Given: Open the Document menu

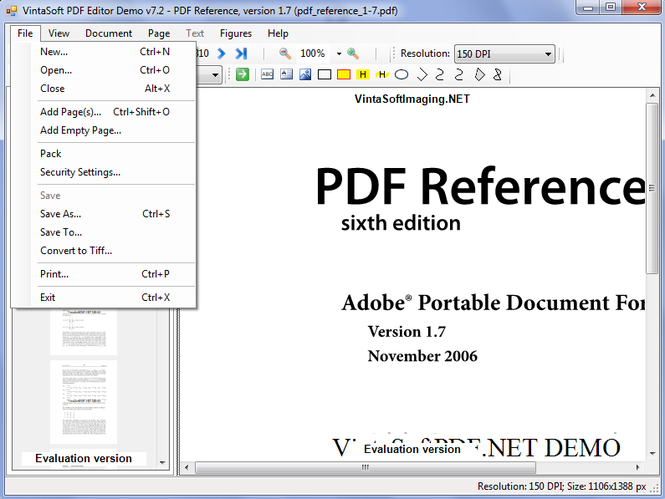Looking at the screenshot, I should click(109, 33).
